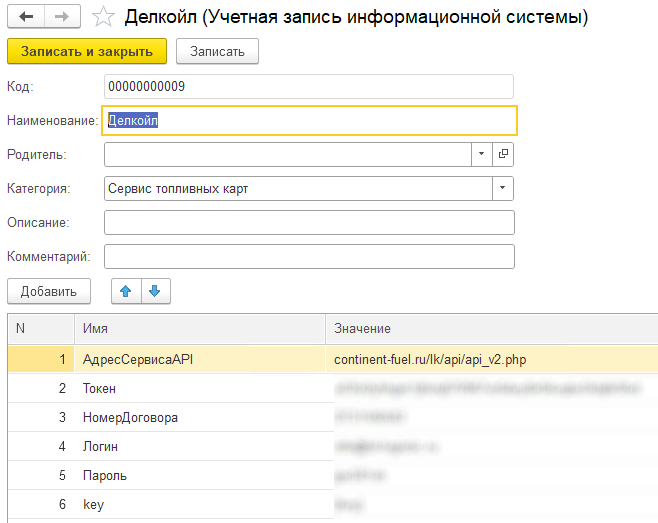This screenshot has width=658, height=523.
Task: Sort table by the Имя column header
Action: pyautogui.click(x=198, y=328)
